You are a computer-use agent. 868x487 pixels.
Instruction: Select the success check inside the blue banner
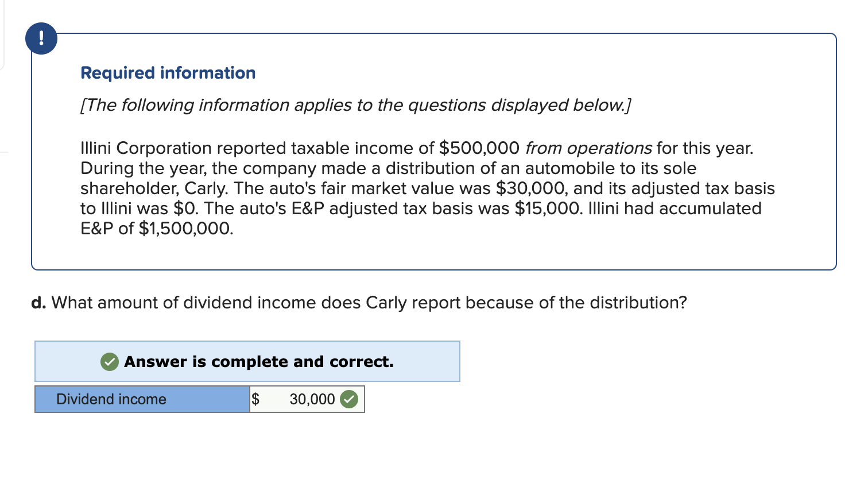click(x=108, y=362)
